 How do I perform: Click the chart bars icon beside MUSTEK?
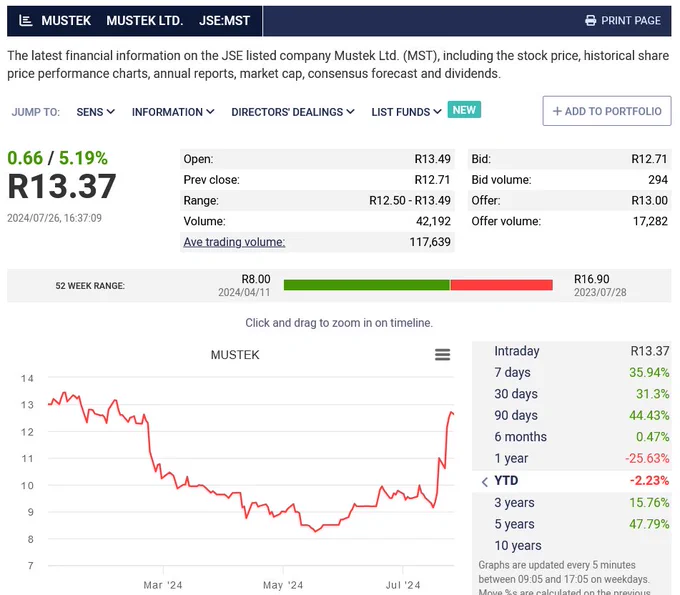pyautogui.click(x=26, y=20)
